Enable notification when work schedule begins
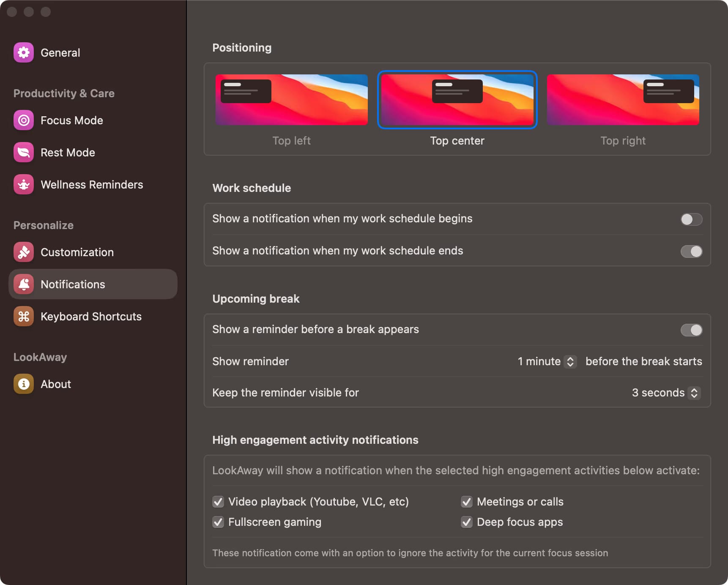Viewport: 728px width, 585px height. [x=691, y=219]
